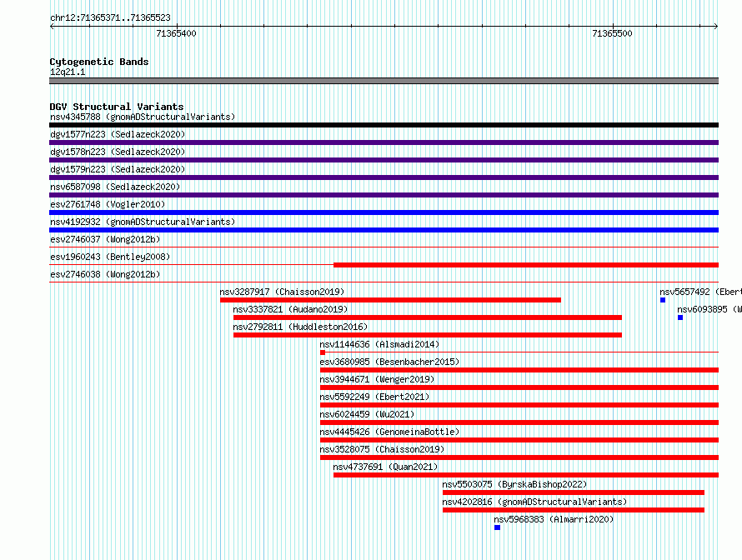Open dgv1578n223 (Sedlazeck2020) variant
Image resolution: width=742 pixels, height=560 pixels.
click(x=118, y=152)
